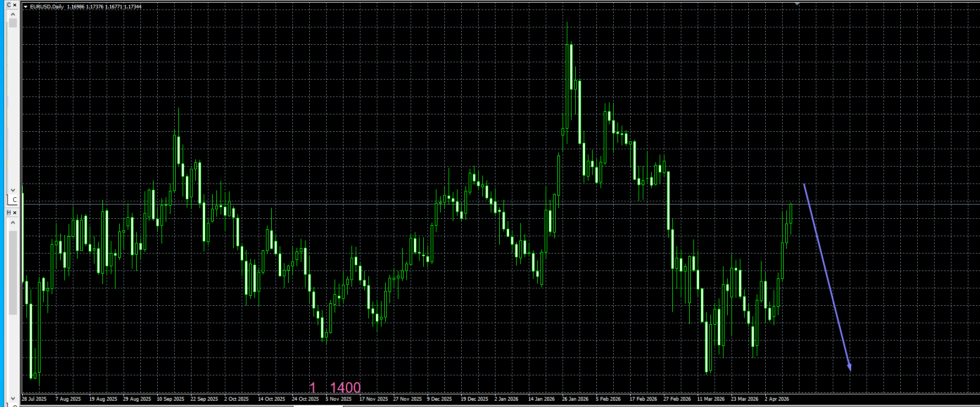Close the lower left 'H' panel
The height and width of the screenshot is (407, 980).
(15, 212)
